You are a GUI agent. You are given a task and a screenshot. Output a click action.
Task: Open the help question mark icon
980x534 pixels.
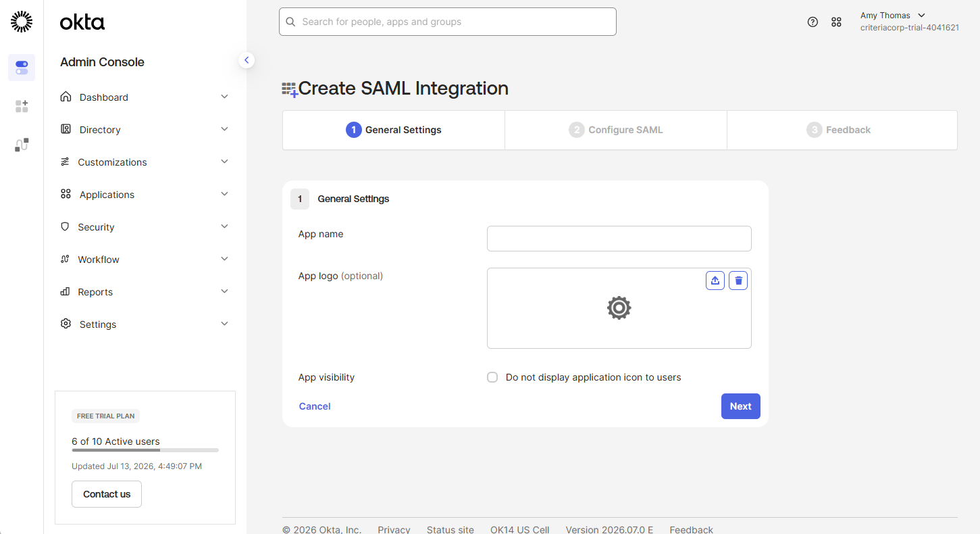tap(813, 22)
